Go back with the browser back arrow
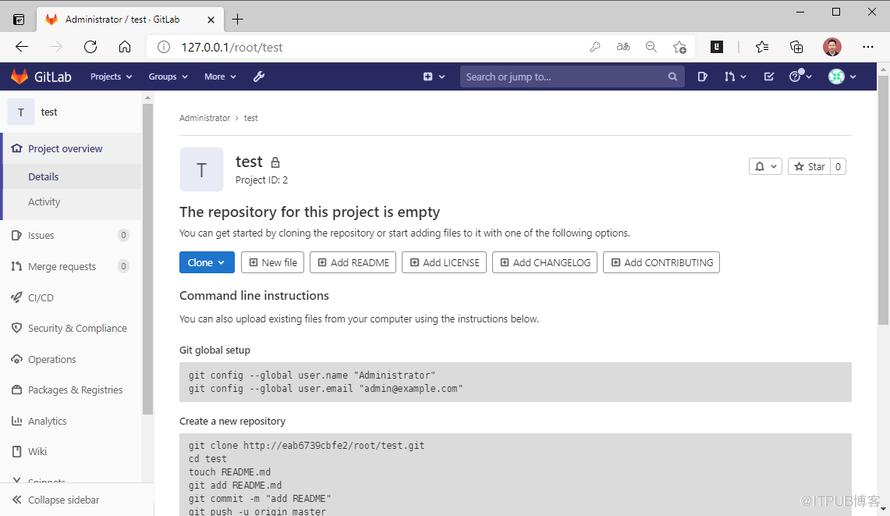The image size is (890, 516). (22, 47)
